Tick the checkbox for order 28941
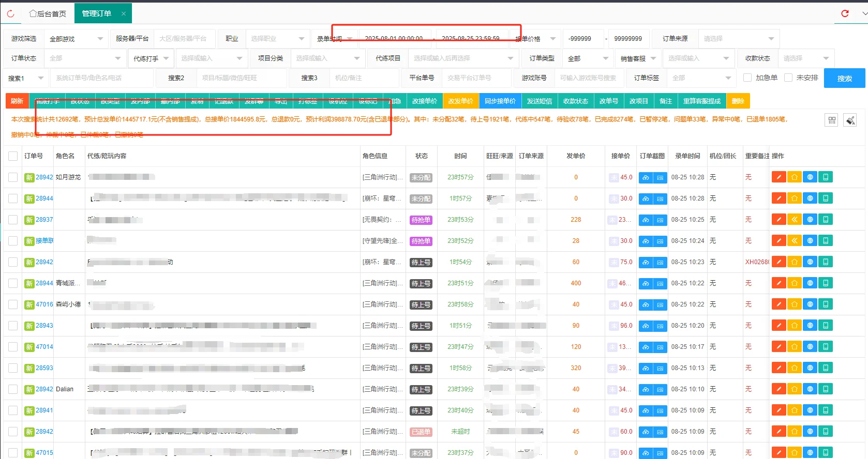 point(13,410)
